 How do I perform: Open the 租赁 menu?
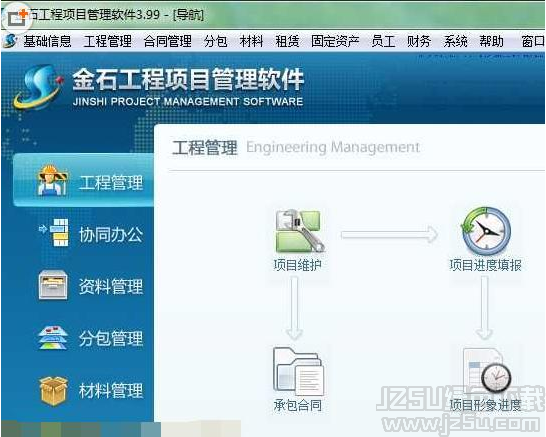[x=287, y=41]
